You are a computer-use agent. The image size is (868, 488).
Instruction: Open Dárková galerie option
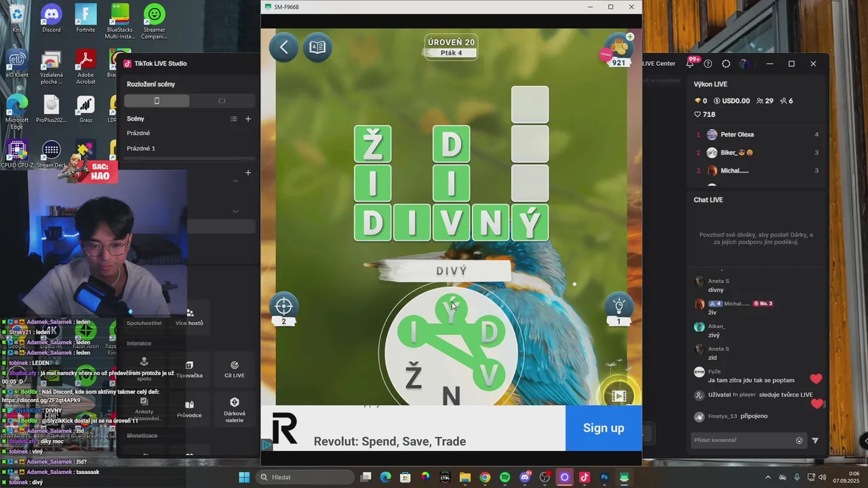coord(235,409)
